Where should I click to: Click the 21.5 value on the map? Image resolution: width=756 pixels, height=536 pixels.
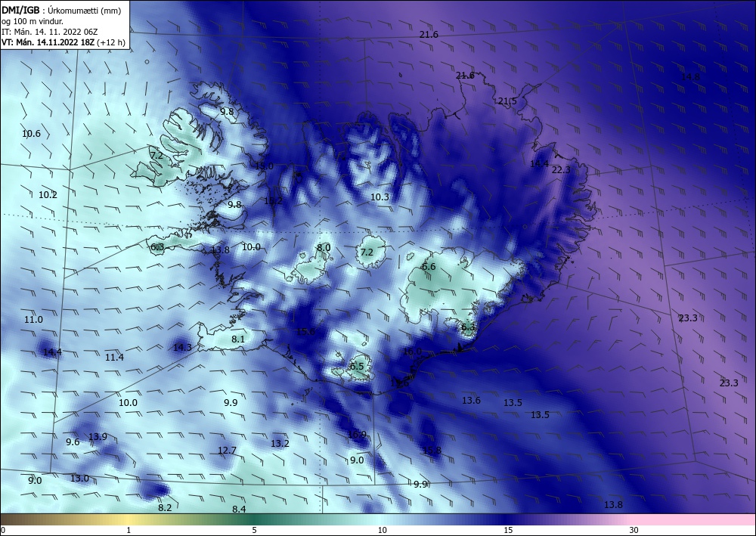coord(507,101)
